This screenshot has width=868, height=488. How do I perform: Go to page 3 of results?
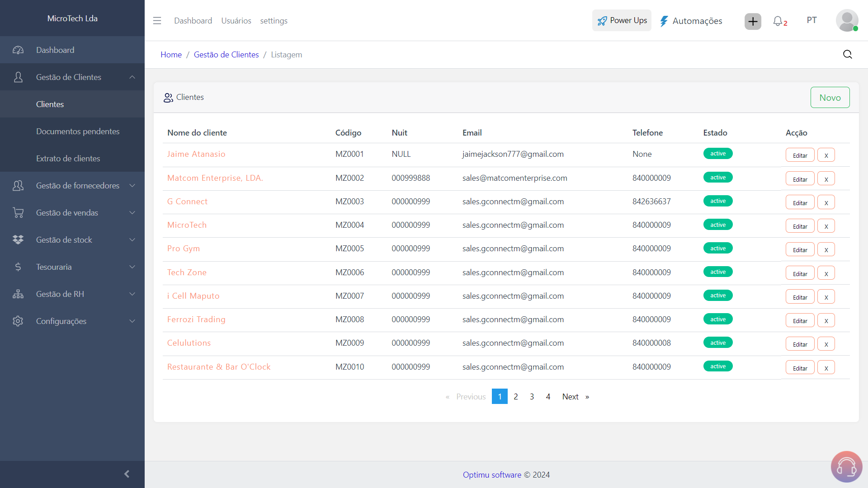pyautogui.click(x=532, y=396)
